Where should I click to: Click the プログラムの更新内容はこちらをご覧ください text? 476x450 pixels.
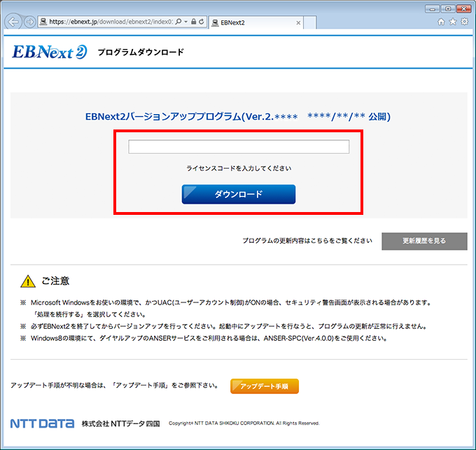coord(307,241)
